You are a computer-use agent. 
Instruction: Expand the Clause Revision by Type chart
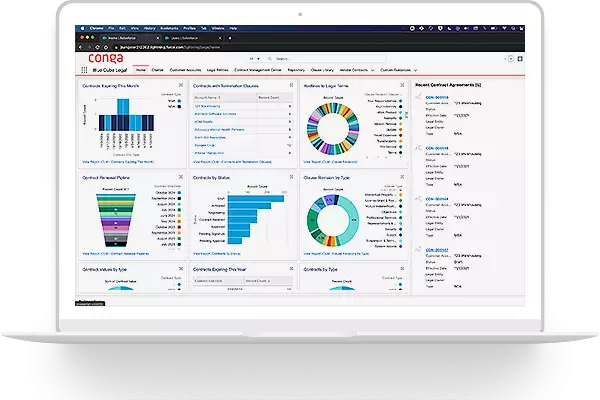coord(402,178)
